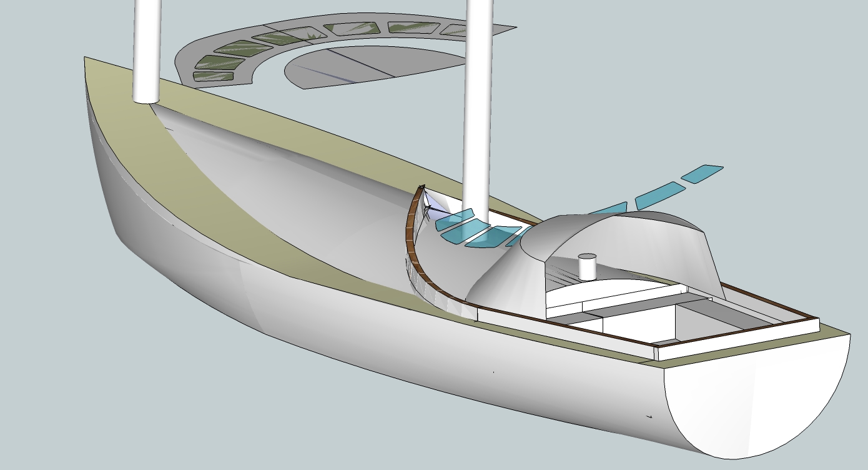Pick the small cylindrical stack on cabin top
Screen dimensions: 868x470
coord(588,266)
